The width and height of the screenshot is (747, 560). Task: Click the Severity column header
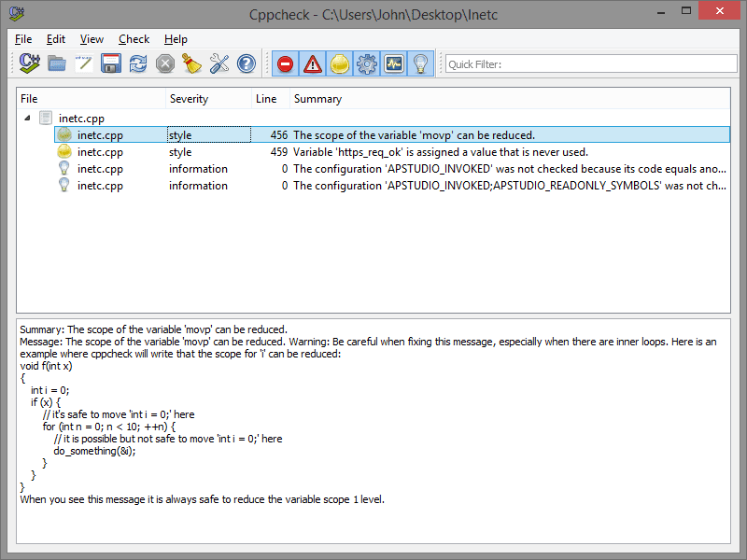click(x=189, y=98)
